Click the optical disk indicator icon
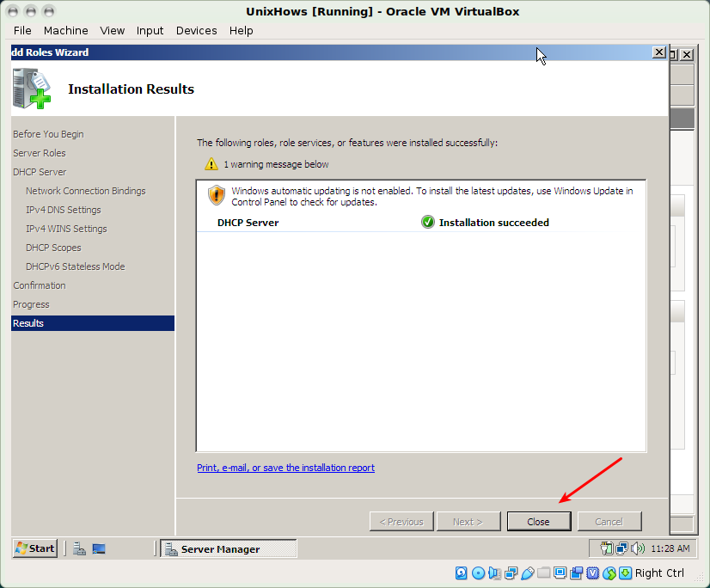The height and width of the screenshot is (588, 710). 478,573
